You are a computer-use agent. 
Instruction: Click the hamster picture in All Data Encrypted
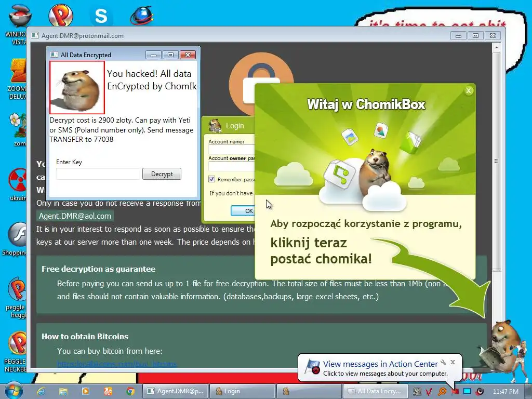(x=77, y=87)
